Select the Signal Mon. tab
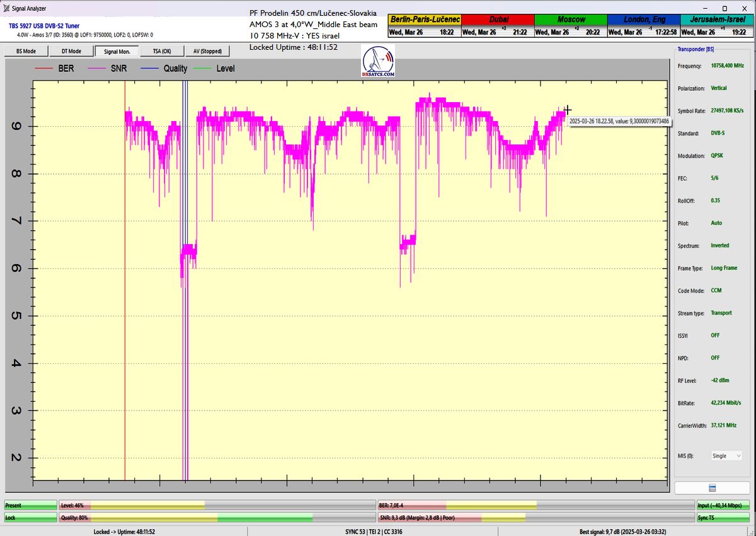 pyautogui.click(x=117, y=51)
